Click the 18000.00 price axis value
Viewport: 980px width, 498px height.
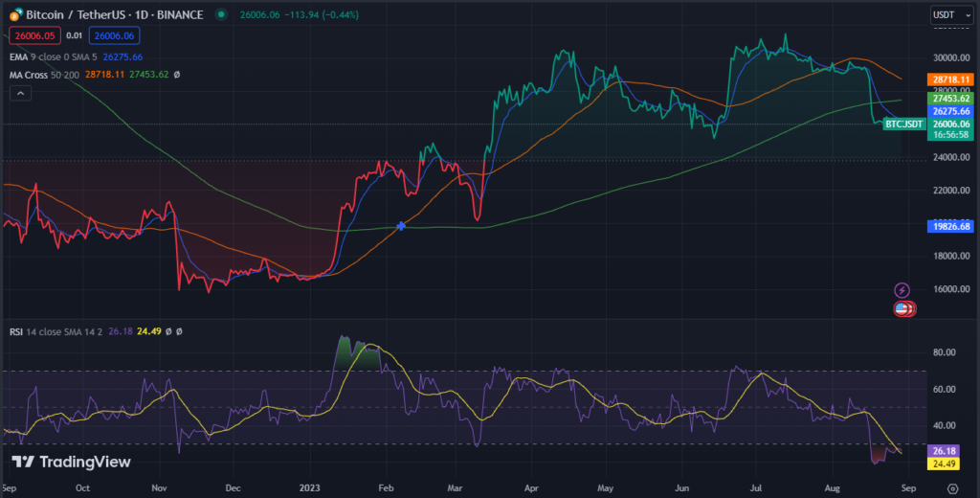[951, 256]
